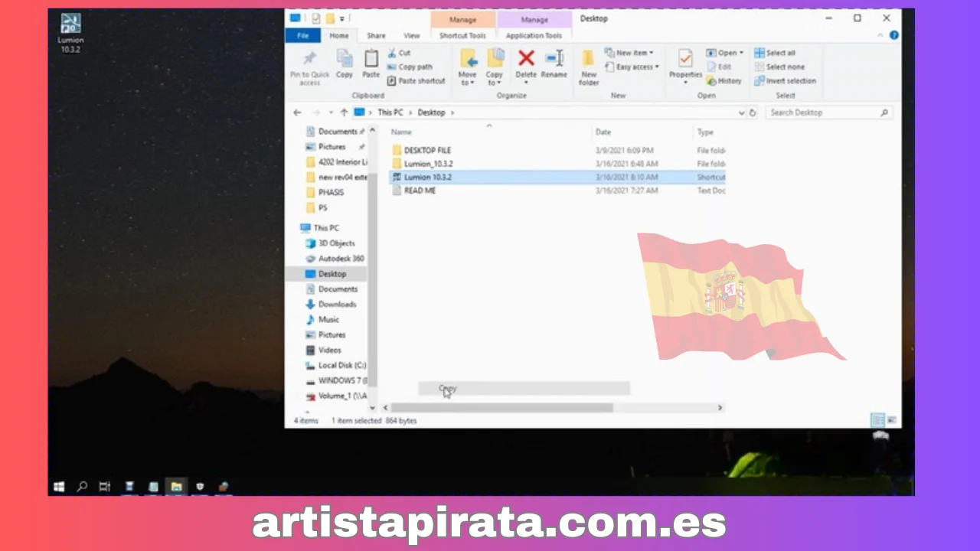This screenshot has height=551, width=980.
Task: Click the Windows Security shield taskbar icon
Action: pos(201,486)
